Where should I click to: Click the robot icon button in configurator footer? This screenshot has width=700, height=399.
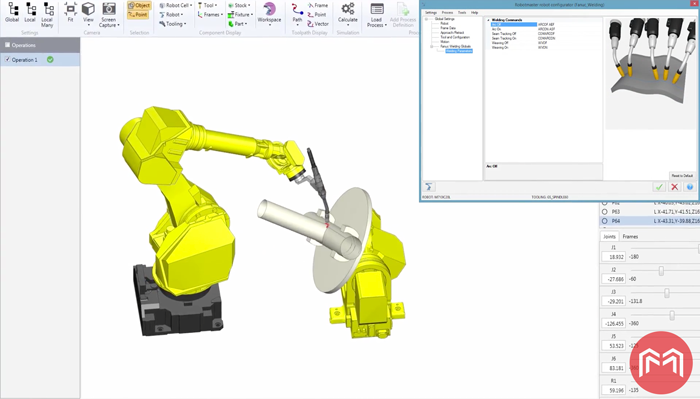coord(429,187)
